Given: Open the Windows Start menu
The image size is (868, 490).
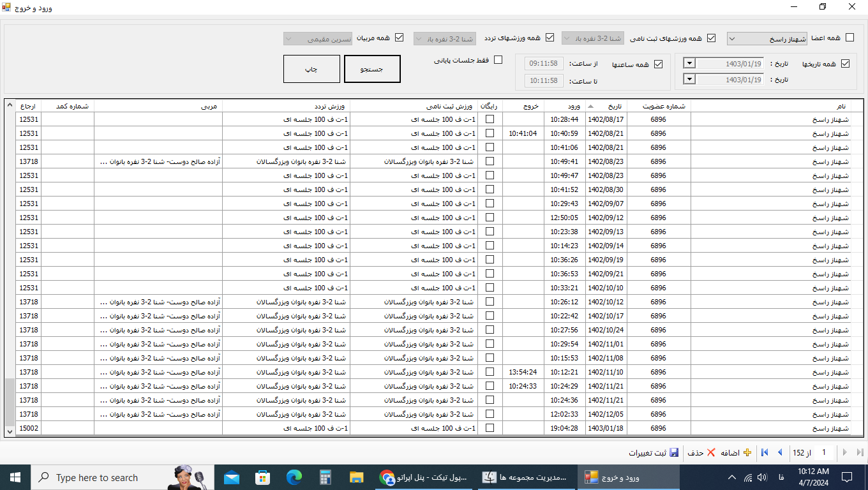Looking at the screenshot, I should 15,477.
